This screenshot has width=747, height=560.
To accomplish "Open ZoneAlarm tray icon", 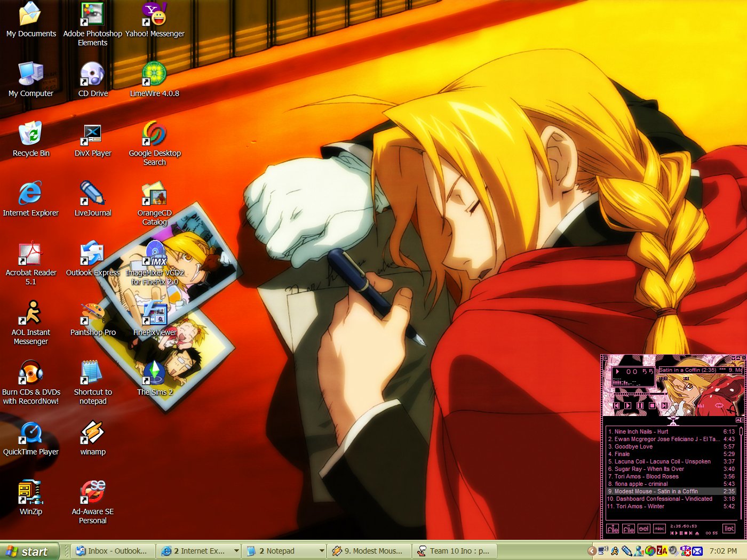I will (662, 551).
